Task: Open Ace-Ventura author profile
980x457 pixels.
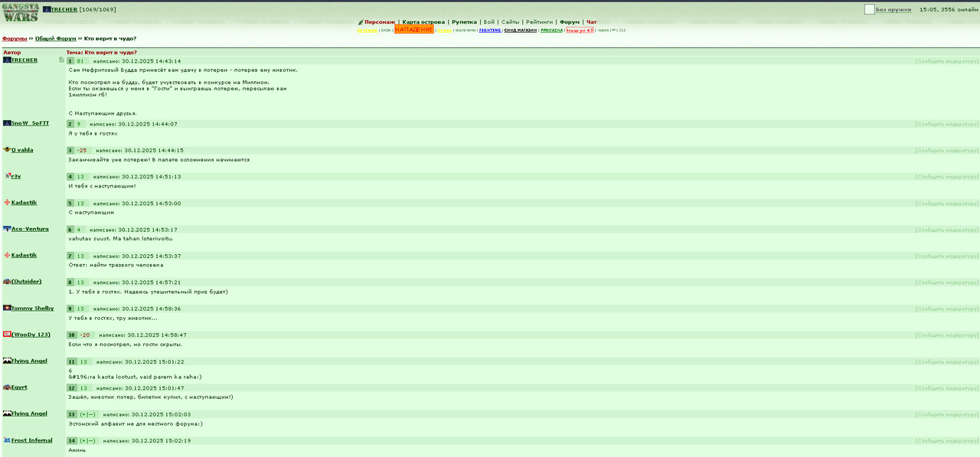Action: 30,229
